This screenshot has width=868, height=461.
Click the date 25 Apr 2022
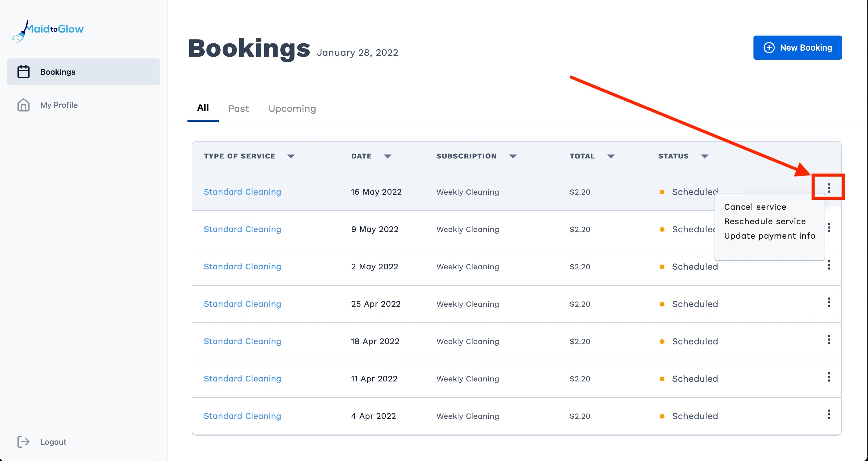[x=376, y=304]
